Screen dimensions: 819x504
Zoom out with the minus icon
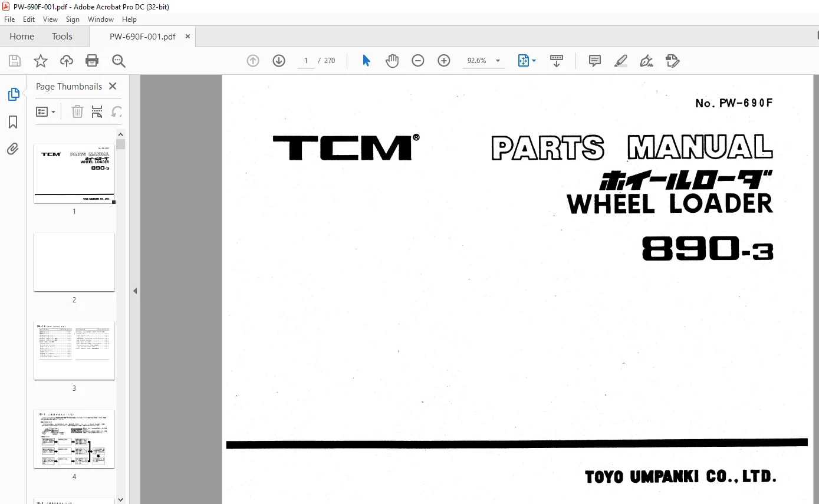pos(418,61)
